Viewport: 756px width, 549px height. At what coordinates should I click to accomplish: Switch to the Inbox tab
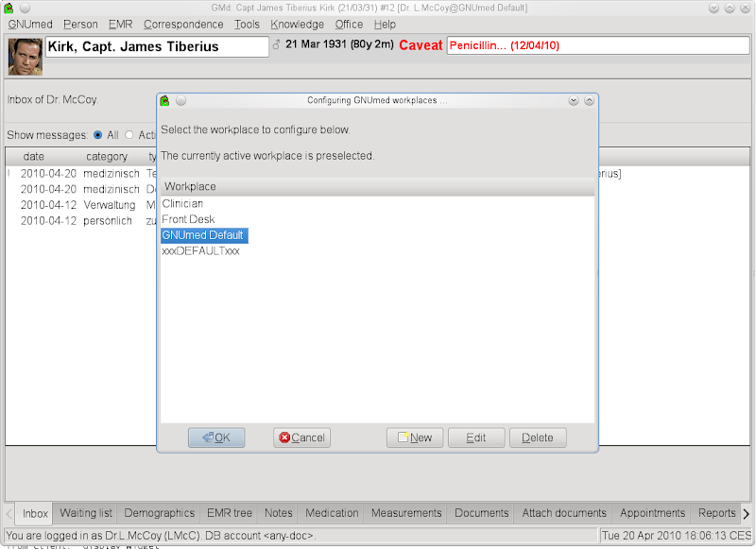(35, 513)
